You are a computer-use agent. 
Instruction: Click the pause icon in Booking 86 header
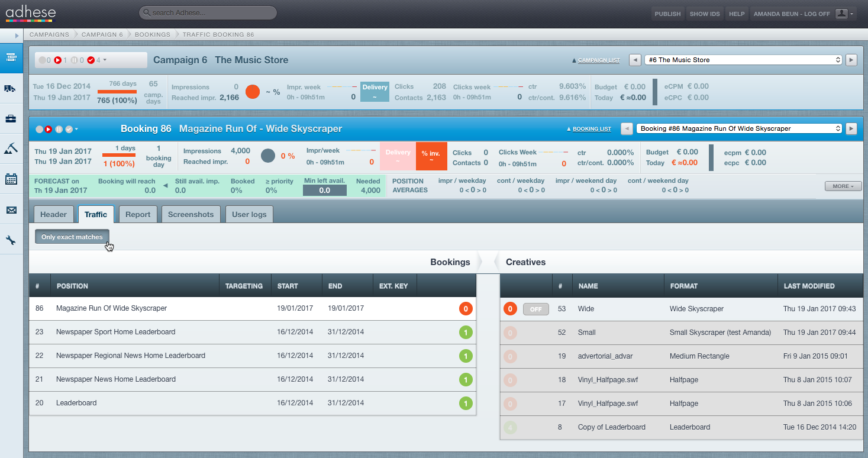pos(59,129)
